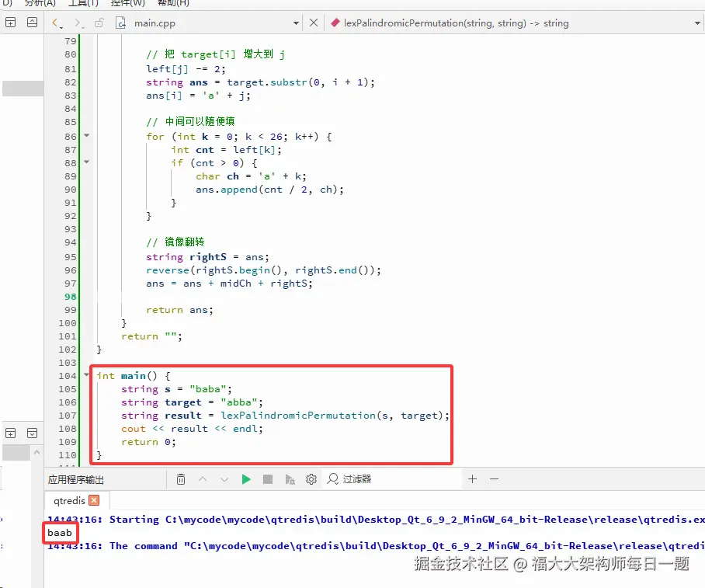Click the 'baab' program output line
The width and height of the screenshot is (705, 588).
pos(59,533)
